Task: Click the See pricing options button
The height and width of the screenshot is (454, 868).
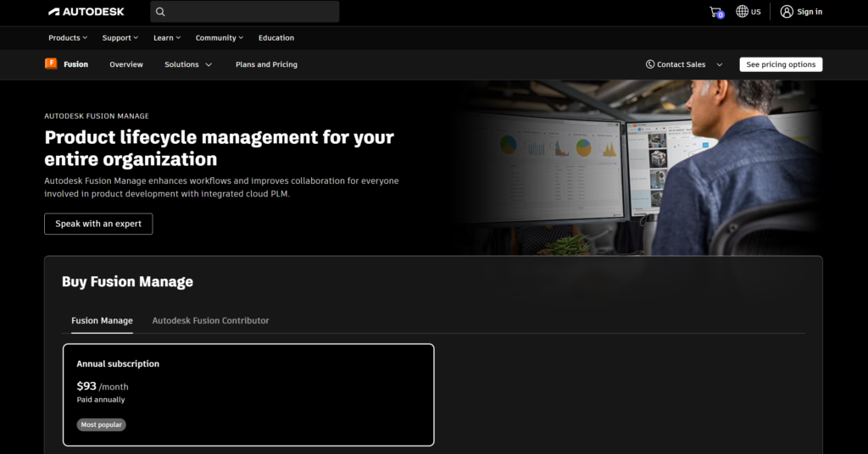Action: coord(781,64)
